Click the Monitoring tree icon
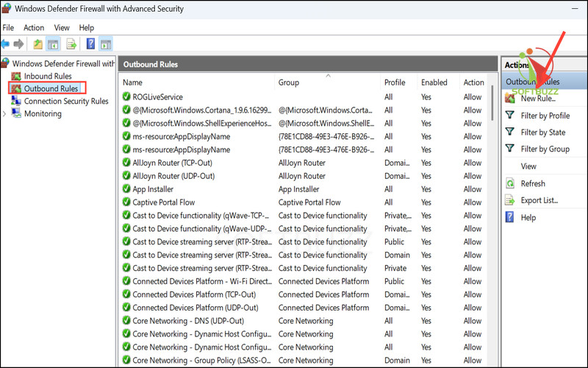588x368 pixels. (x=16, y=113)
